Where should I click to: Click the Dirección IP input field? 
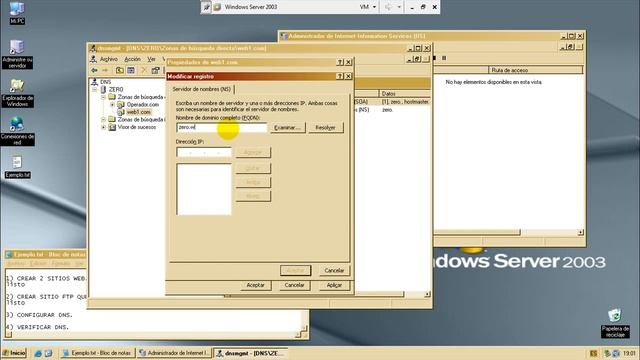(x=204, y=152)
